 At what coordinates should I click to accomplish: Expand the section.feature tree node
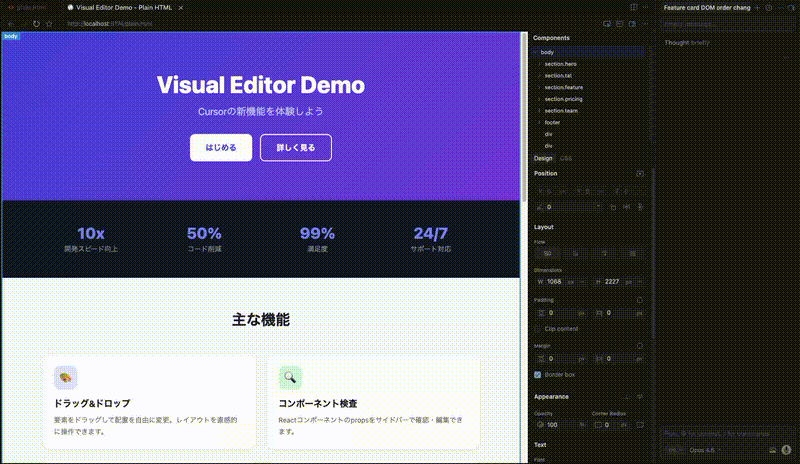click(x=540, y=87)
